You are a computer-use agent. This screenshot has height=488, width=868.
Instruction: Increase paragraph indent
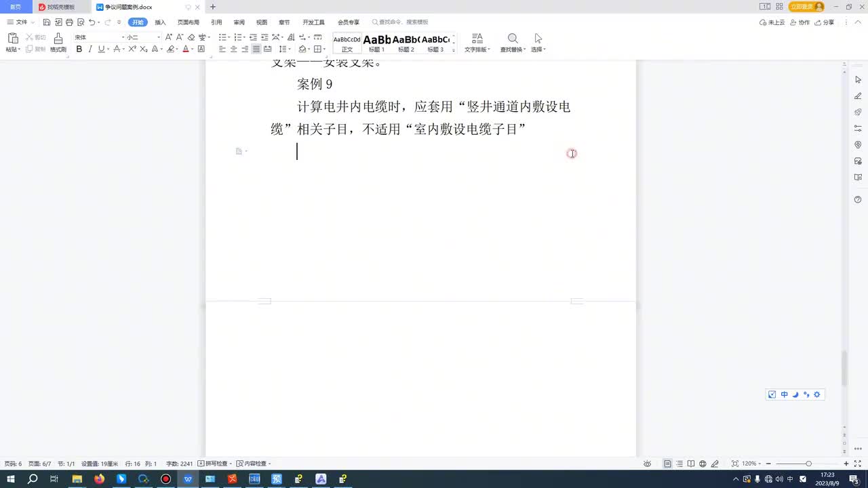tap(263, 37)
